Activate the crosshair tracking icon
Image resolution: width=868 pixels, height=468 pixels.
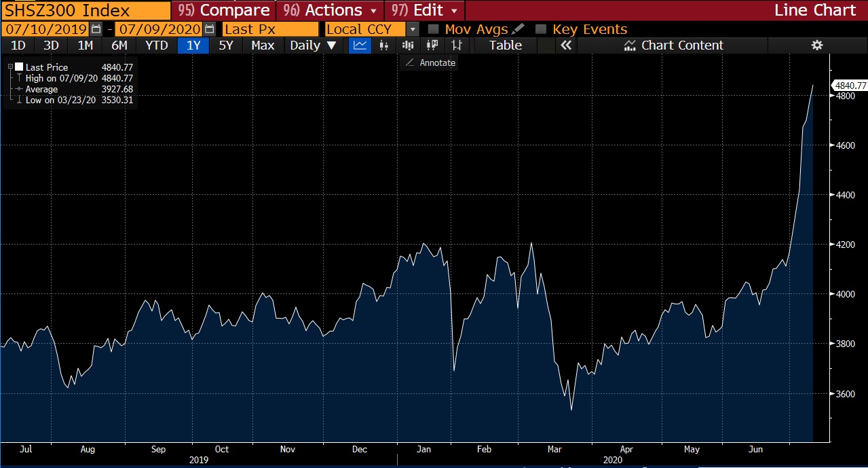click(x=457, y=46)
